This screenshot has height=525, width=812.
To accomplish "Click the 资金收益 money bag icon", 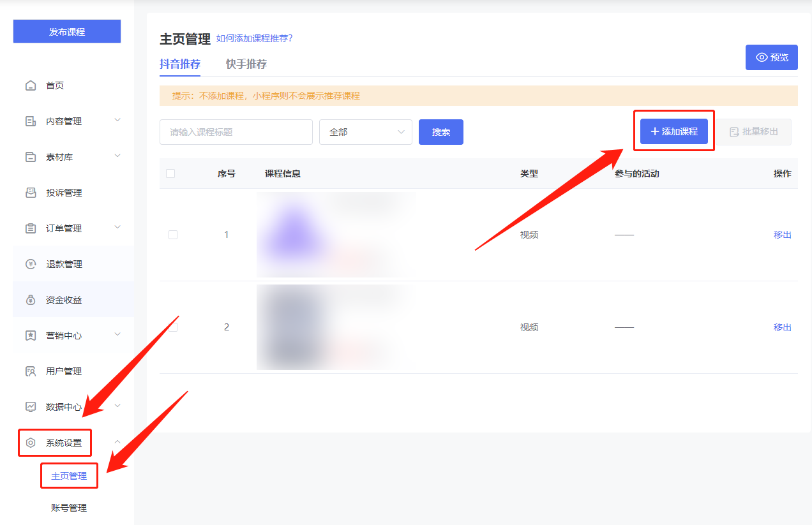I will pos(31,300).
